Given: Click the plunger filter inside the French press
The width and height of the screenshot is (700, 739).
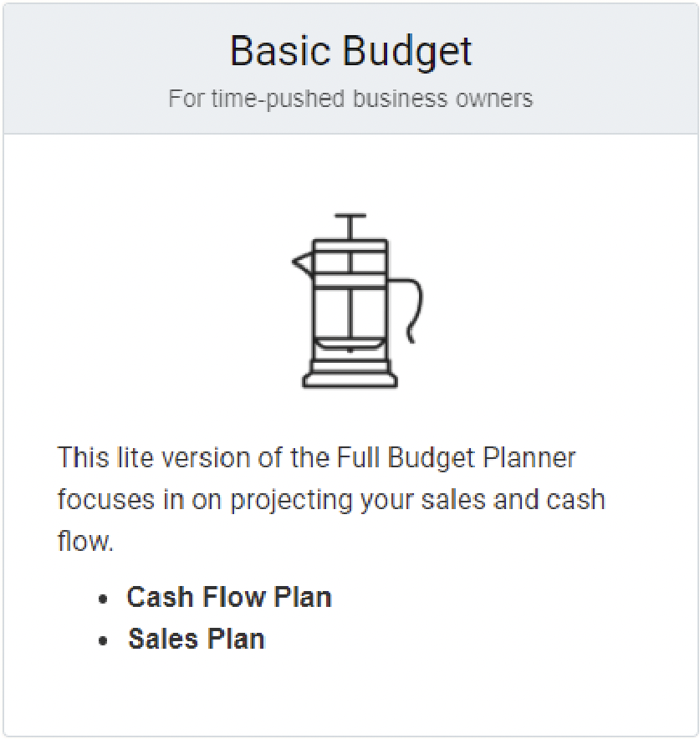Looking at the screenshot, I should pyautogui.click(x=350, y=344).
